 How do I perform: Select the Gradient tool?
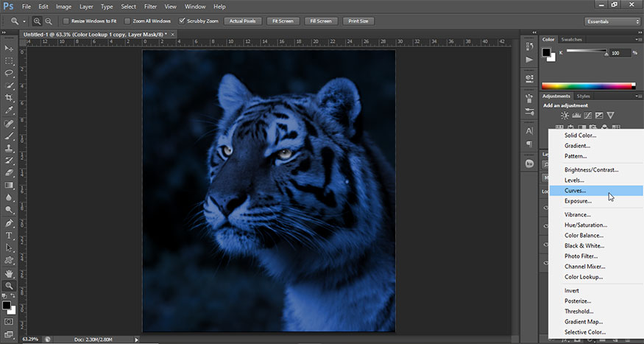click(x=9, y=185)
